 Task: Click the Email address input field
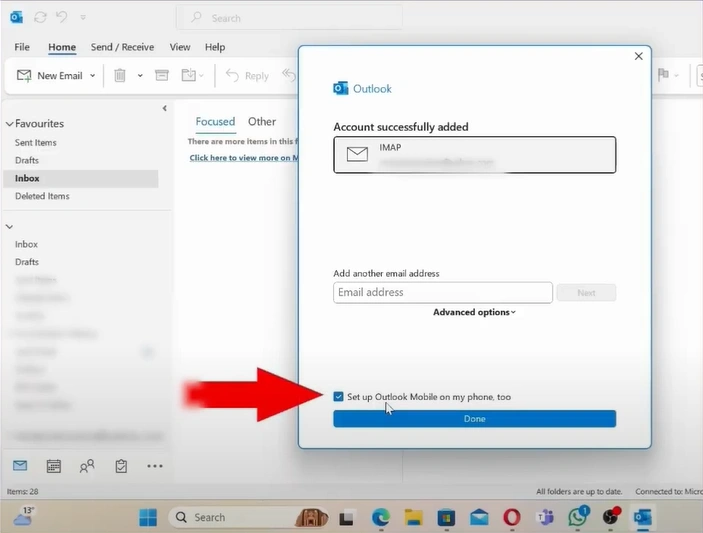(443, 293)
